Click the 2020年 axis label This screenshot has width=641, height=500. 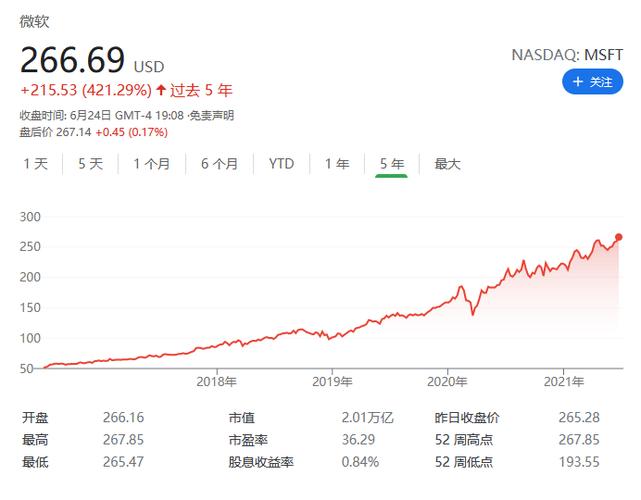click(x=447, y=382)
